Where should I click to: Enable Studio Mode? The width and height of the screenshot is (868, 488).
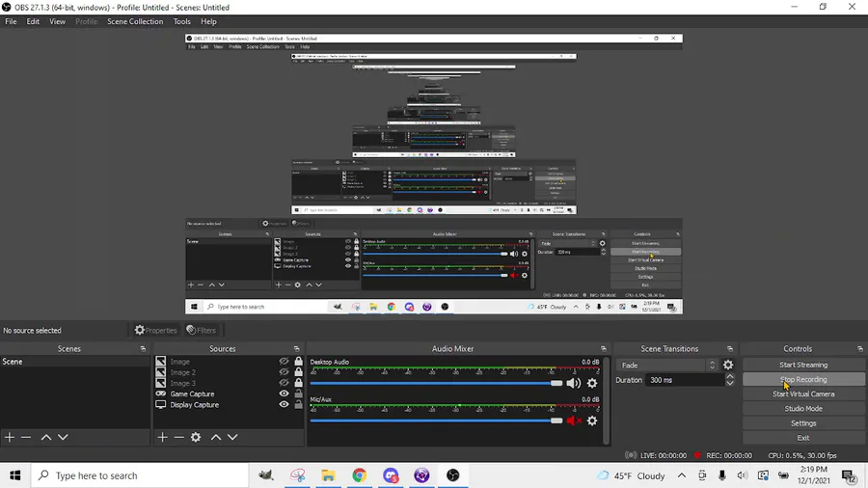point(803,408)
